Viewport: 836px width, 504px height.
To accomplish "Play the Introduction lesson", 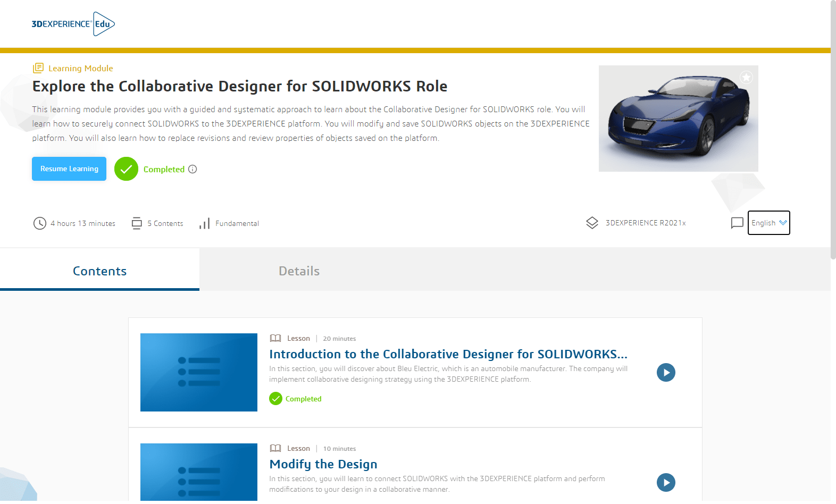I will pos(665,372).
